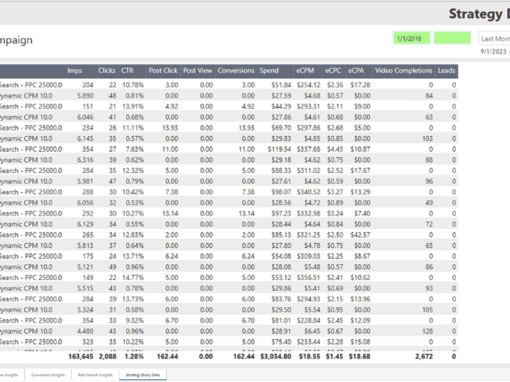This screenshot has height=382, width=510.
Task: Select the 2,672 total video completions
Action: click(x=424, y=356)
